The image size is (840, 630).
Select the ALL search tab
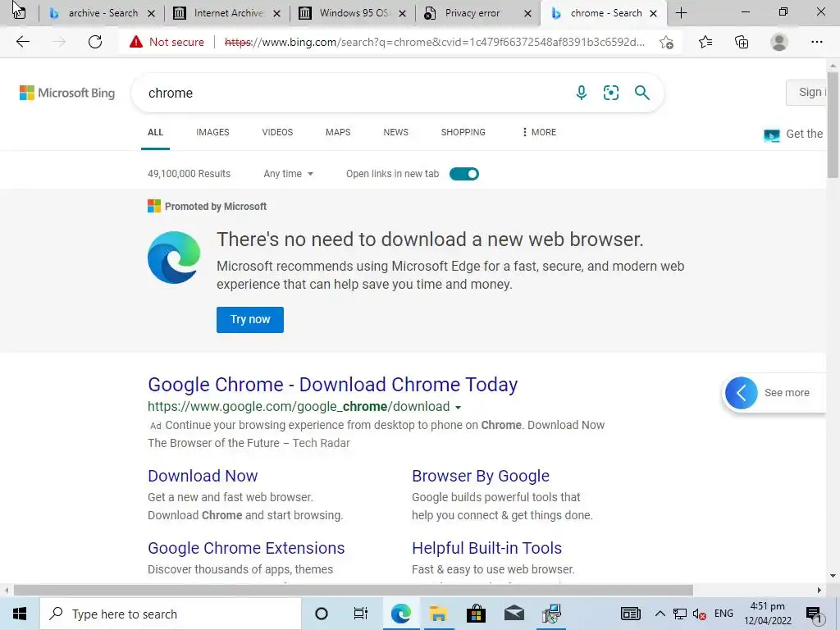pos(155,132)
